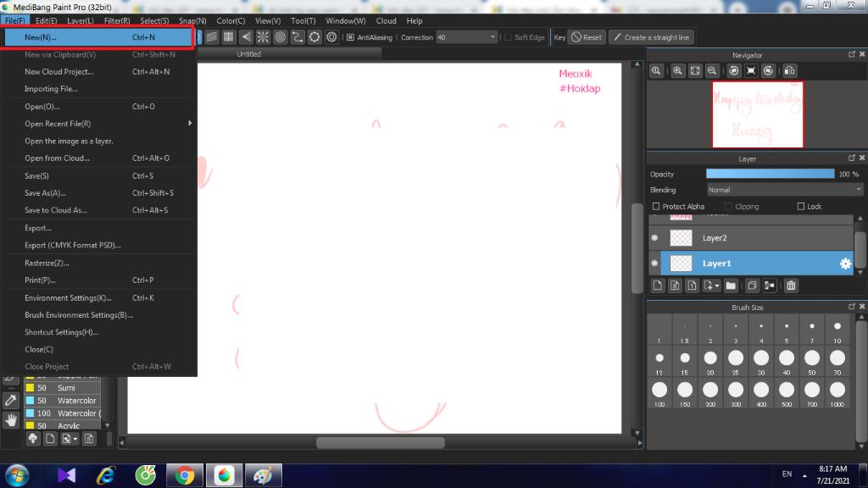Click Navigator rotate right icon
Screen dimensions: 868x488
click(x=768, y=71)
